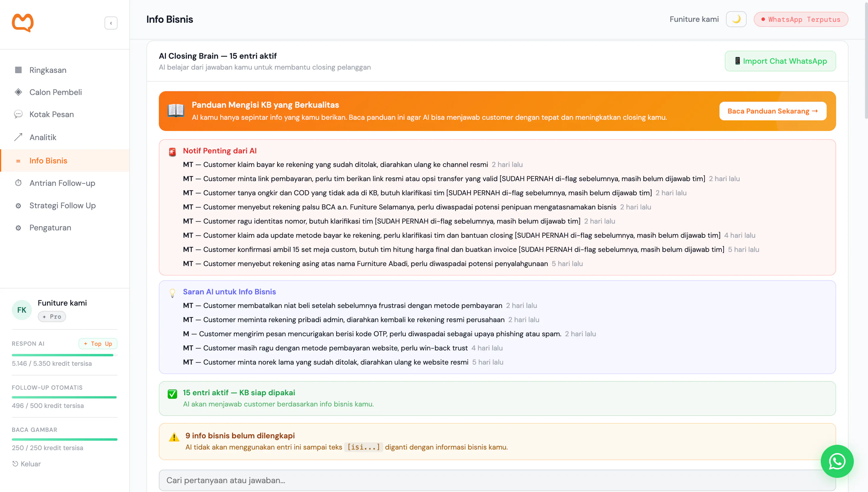The image size is (868, 492).
Task: Click notification about rekening palsu BCA
Action: (417, 207)
